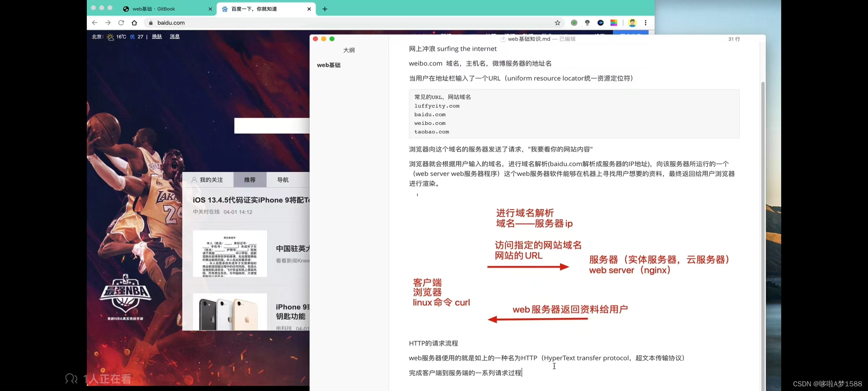The height and width of the screenshot is (391, 868).
Task: Bookmark this page with the star icon
Action: click(557, 23)
